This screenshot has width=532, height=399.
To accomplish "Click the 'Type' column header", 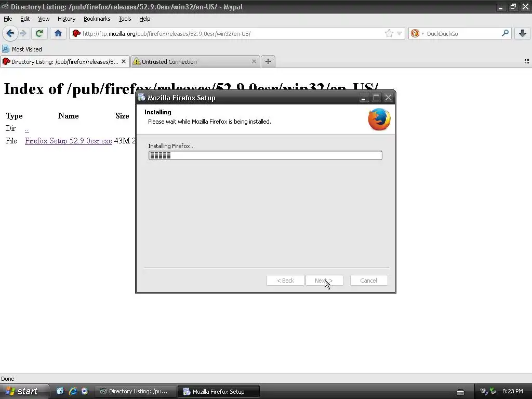I will click(14, 116).
